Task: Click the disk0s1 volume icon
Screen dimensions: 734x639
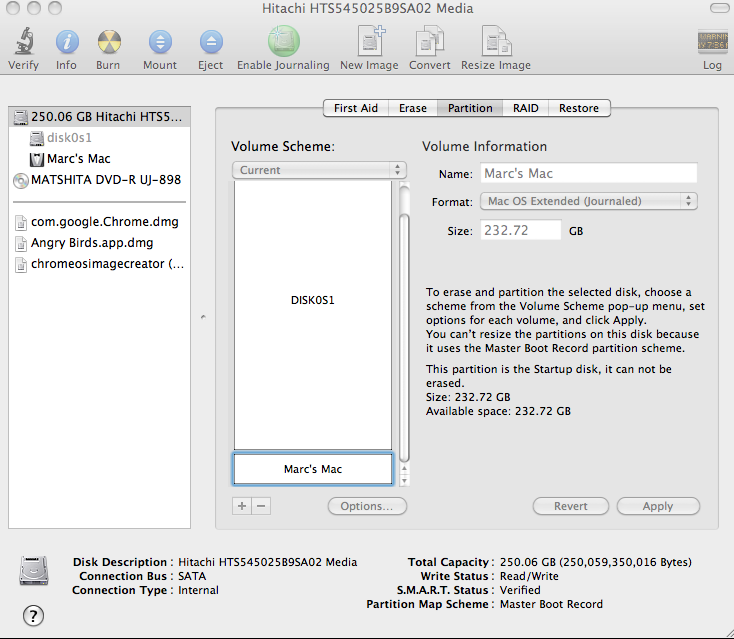Action: (x=37, y=138)
